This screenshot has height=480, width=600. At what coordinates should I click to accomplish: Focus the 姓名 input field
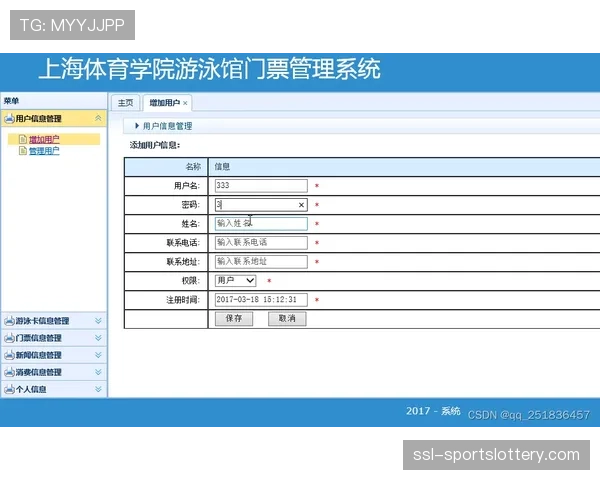(x=261, y=224)
